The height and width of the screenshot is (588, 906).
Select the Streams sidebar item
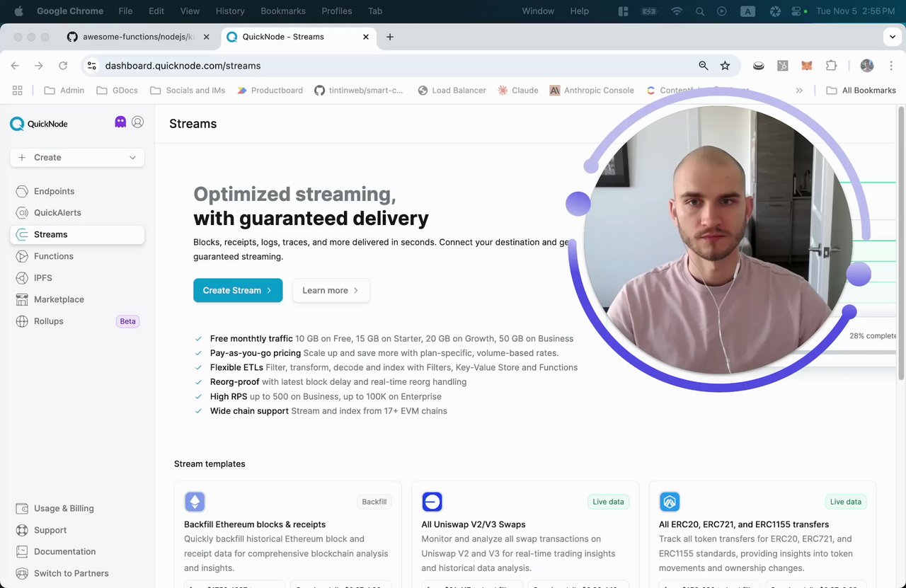point(77,234)
